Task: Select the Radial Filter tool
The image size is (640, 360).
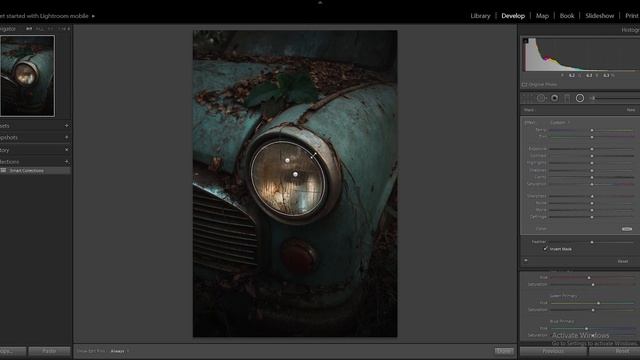Action: click(580, 98)
